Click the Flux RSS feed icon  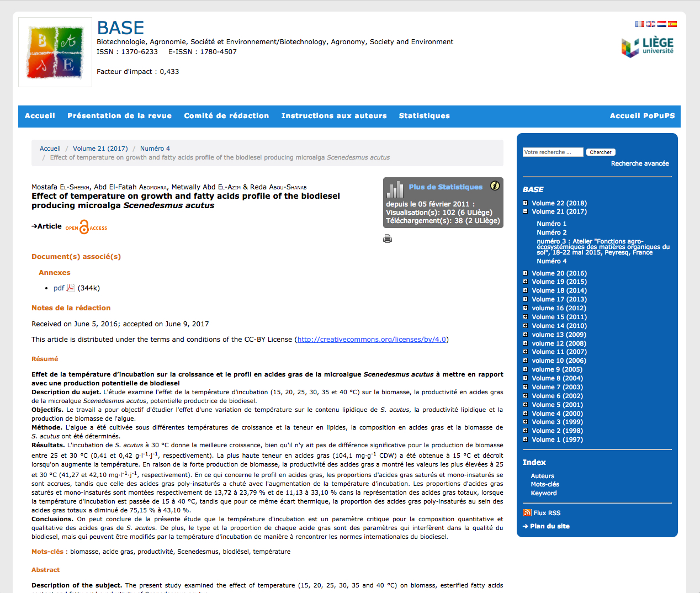tap(527, 512)
